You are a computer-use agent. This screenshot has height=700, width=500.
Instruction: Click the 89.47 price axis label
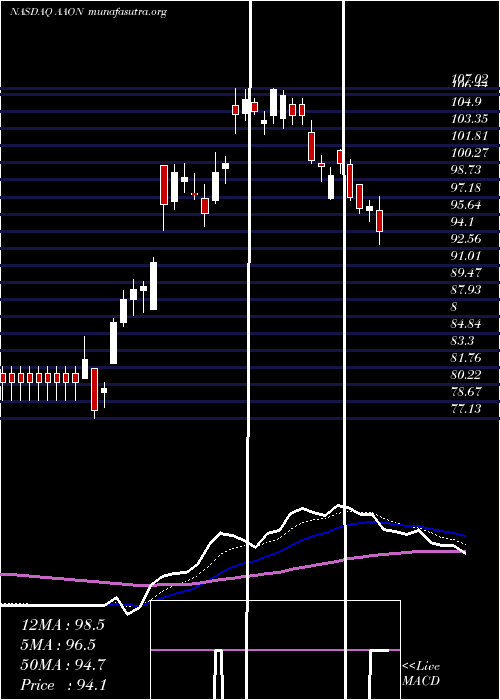[x=467, y=273]
